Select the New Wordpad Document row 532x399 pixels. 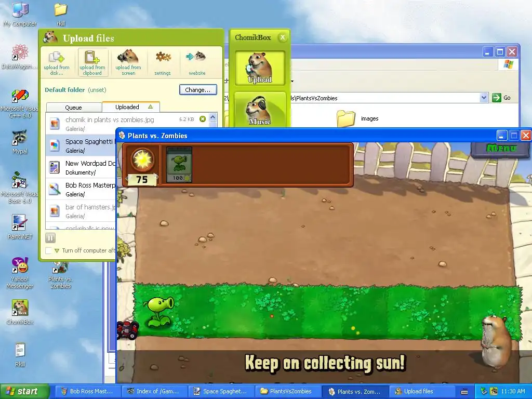pos(81,167)
